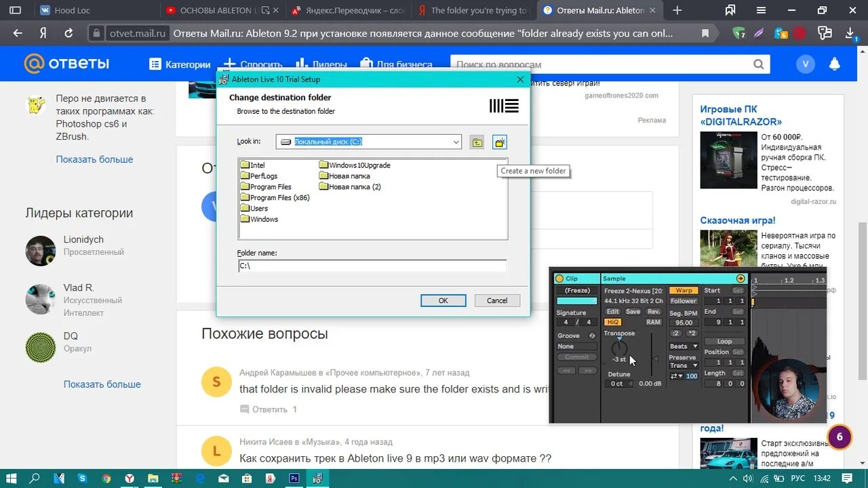This screenshot has height=488, width=868.
Task: Click the clip gain slider handle
Action: point(655,359)
